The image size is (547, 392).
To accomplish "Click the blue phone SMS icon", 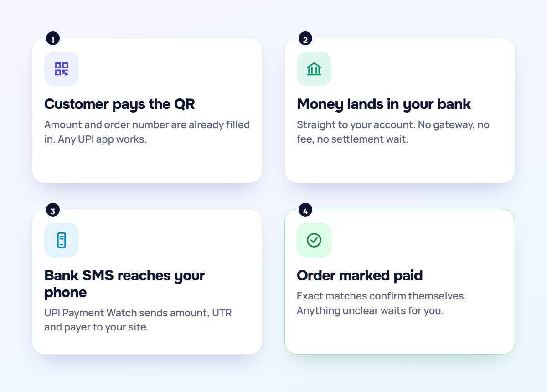I will 62,240.
